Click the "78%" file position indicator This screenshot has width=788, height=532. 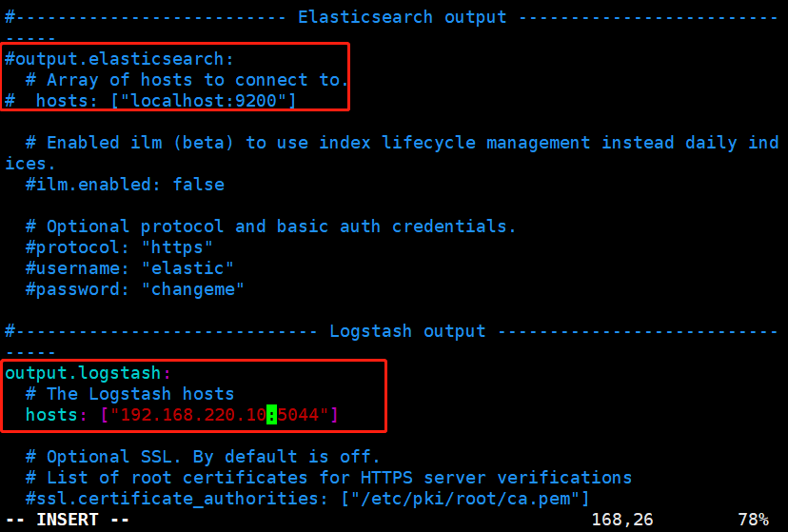(x=753, y=520)
